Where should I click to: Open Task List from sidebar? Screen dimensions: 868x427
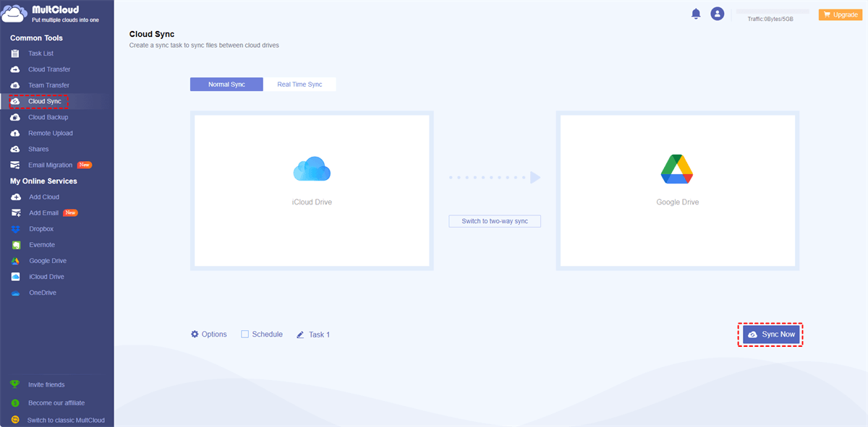pyautogui.click(x=41, y=53)
